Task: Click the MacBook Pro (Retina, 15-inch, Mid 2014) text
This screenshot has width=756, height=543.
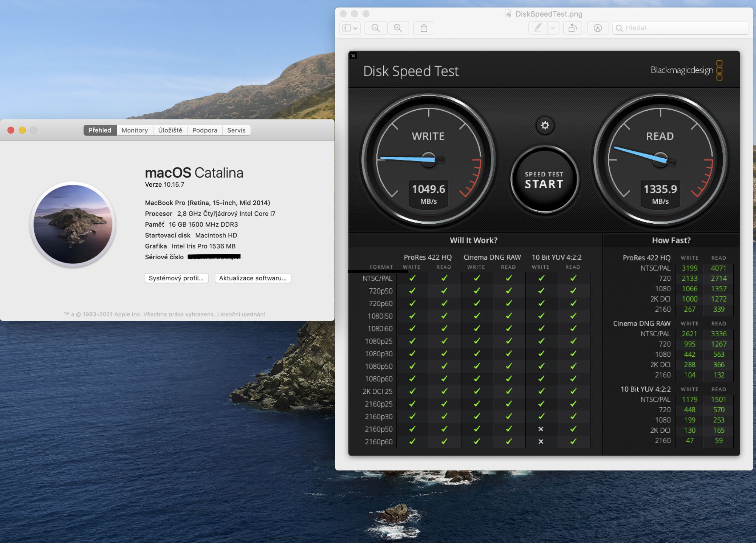Action: click(x=208, y=203)
